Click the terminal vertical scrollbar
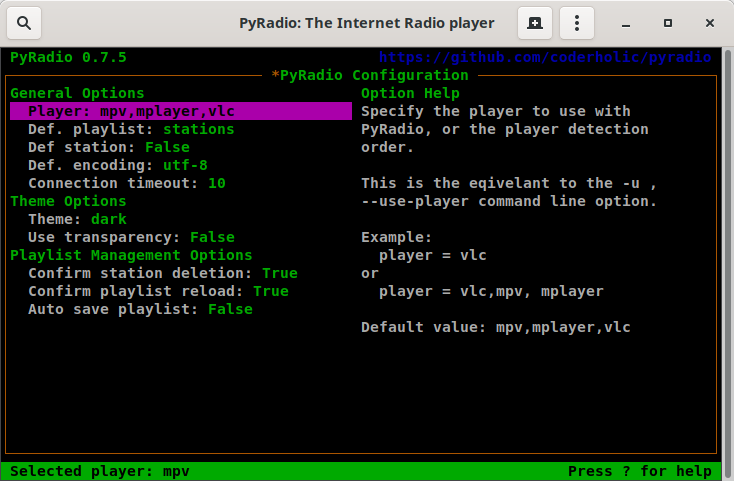734x481 pixels. [x=728, y=264]
